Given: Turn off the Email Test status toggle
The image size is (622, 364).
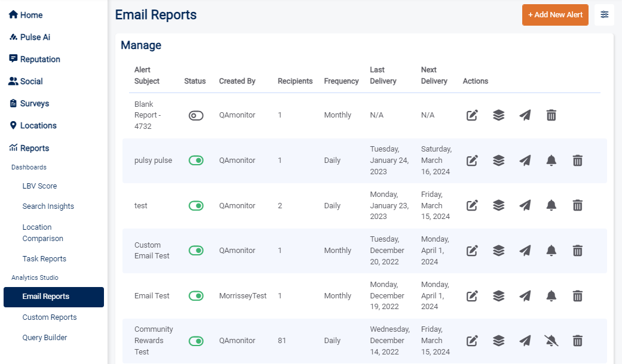Looking at the screenshot, I should pyautogui.click(x=196, y=295).
